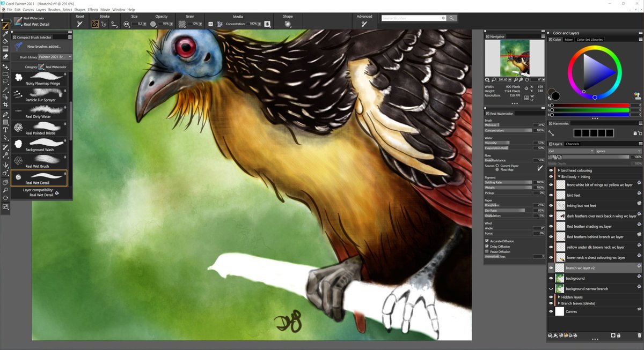Select the Particle Fur Sprayer brush variant
This screenshot has height=350, width=644.
[x=40, y=95]
